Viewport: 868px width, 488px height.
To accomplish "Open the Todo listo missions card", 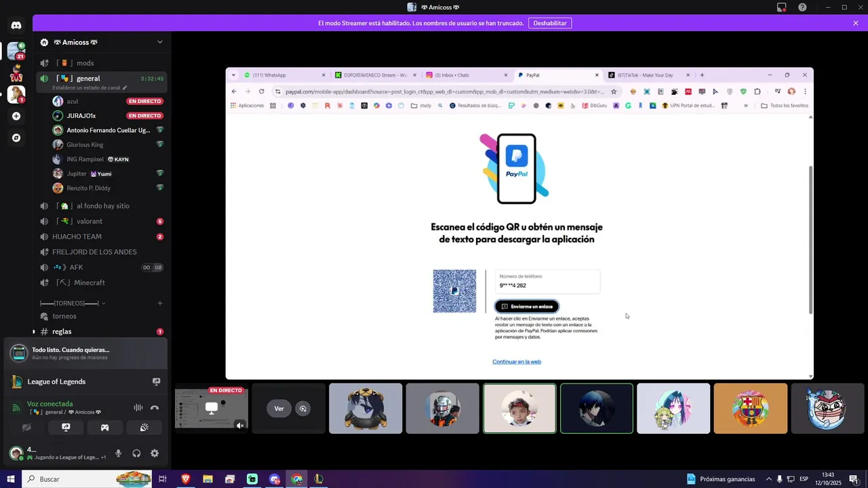I will click(85, 353).
